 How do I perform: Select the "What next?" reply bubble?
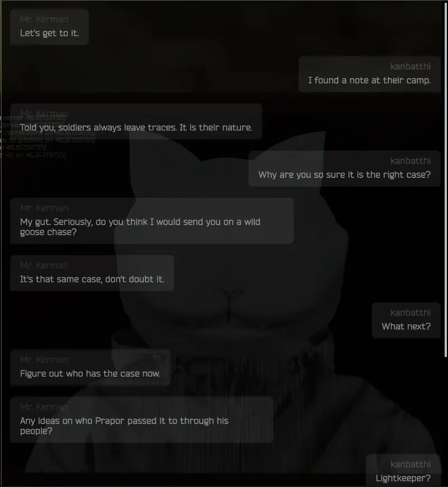coord(406,320)
